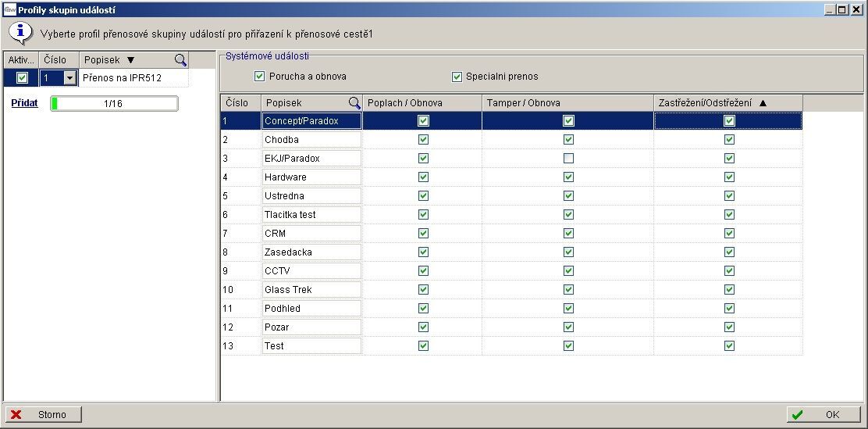This screenshot has height=429, width=868.
Task: Click the green checkmark icon on OK
Action: coord(796,415)
